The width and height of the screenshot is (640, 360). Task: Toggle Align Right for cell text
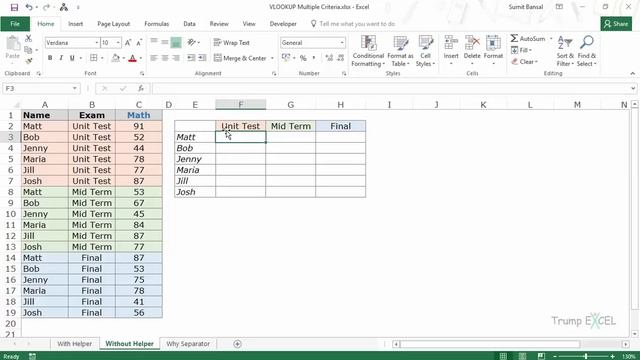[x=176, y=58]
